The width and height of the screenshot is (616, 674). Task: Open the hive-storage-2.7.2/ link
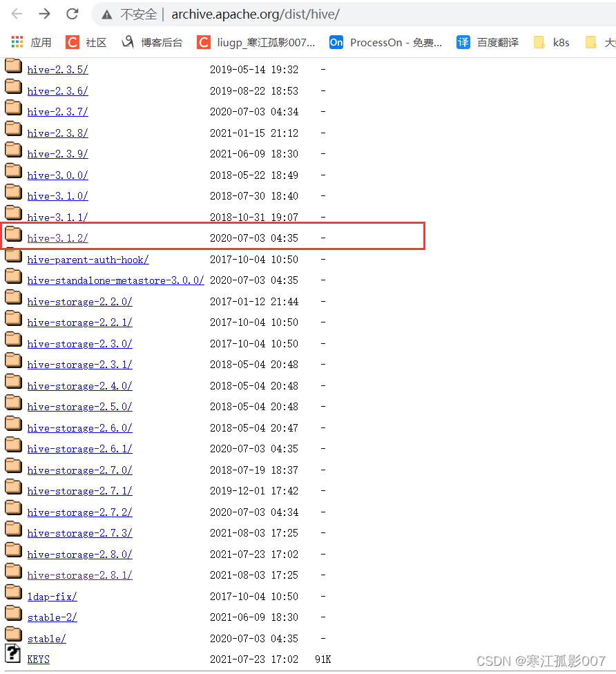(80, 512)
